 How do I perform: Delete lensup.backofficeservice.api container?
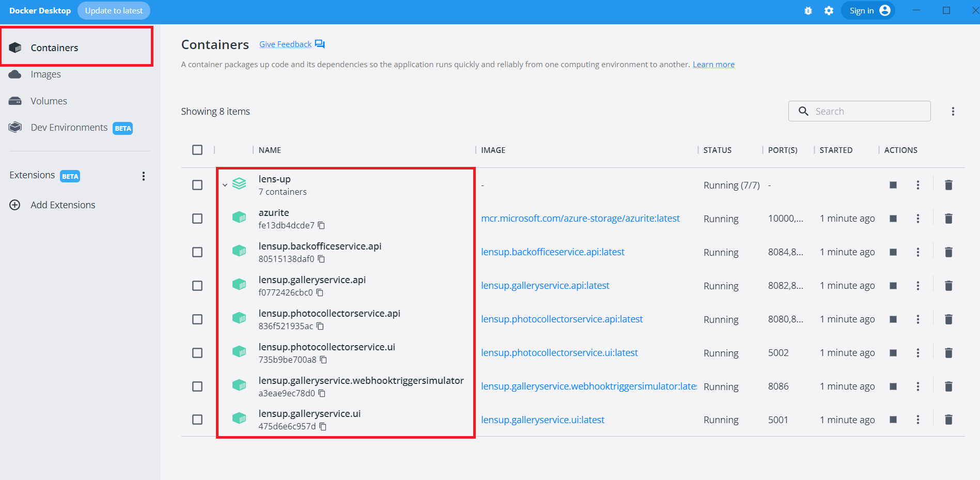[948, 252]
